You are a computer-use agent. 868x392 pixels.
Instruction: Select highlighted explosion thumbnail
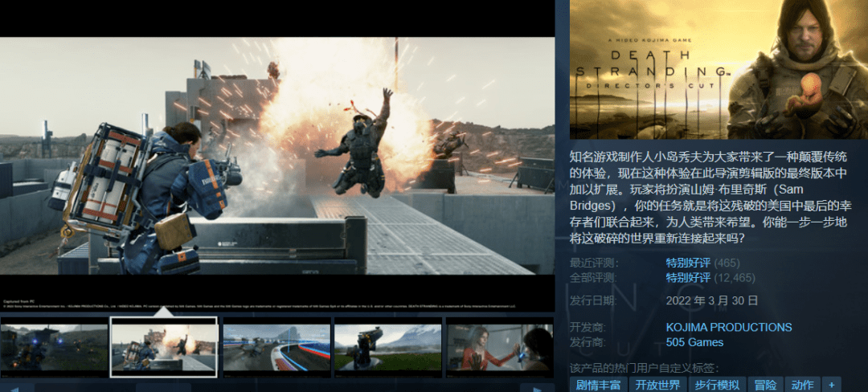(163, 347)
